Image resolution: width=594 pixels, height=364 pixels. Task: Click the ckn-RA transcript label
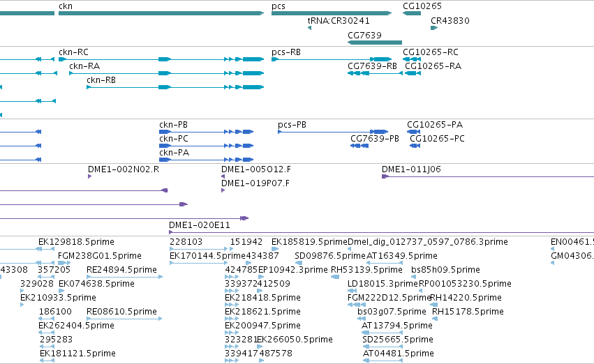point(84,66)
